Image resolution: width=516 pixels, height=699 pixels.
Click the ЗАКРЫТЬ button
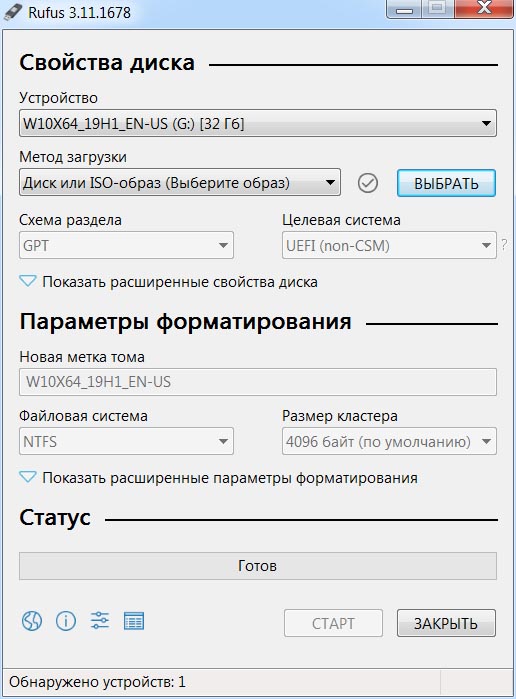point(446,623)
